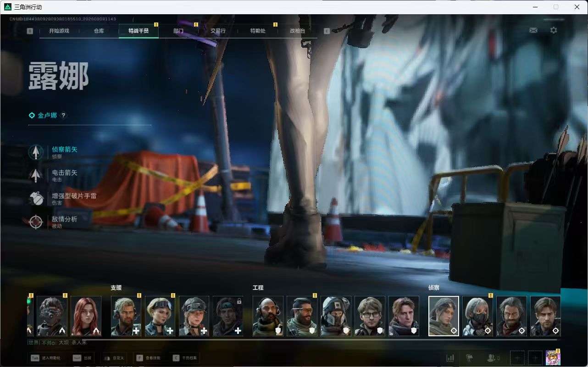The height and width of the screenshot is (367, 588).
Task: Open the 特勤处 tab
Action: [258, 31]
